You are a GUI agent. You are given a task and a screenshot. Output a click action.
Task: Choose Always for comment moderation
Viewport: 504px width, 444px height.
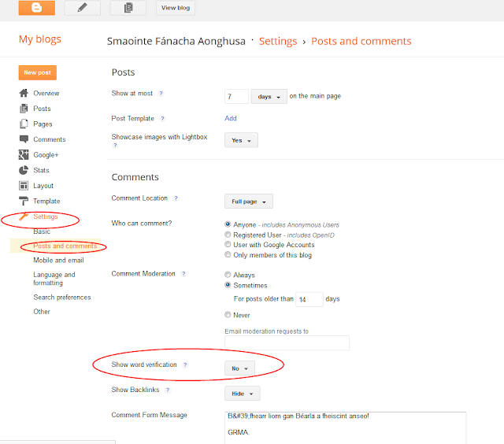pyautogui.click(x=228, y=275)
